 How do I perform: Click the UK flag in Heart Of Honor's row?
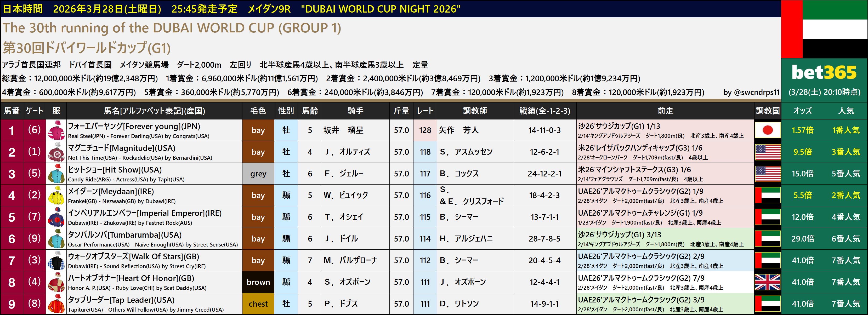click(768, 282)
